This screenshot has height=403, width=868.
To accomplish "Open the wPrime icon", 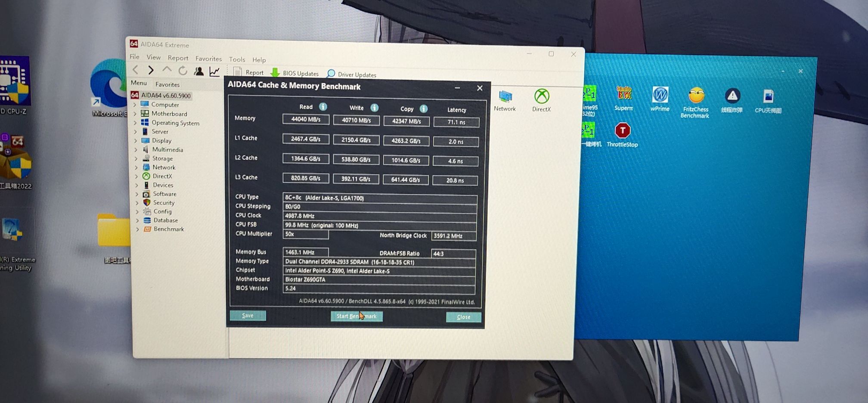I will coord(660,99).
